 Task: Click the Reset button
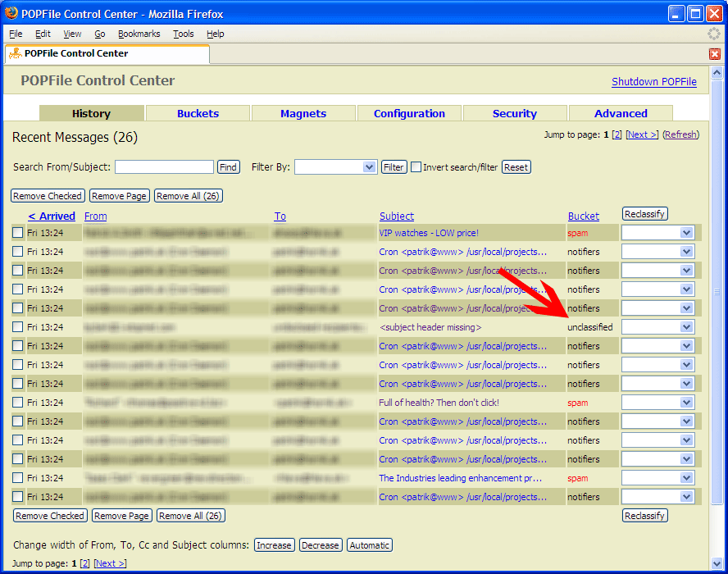516,167
